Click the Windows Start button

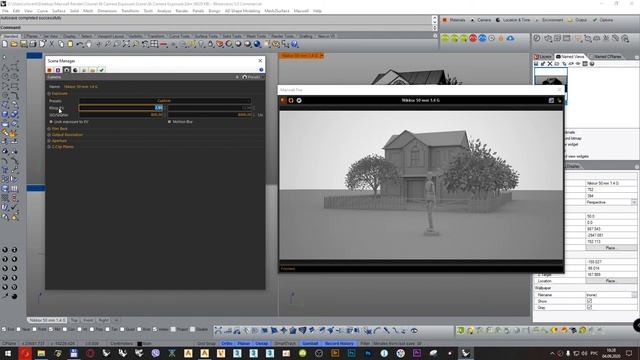point(8,353)
